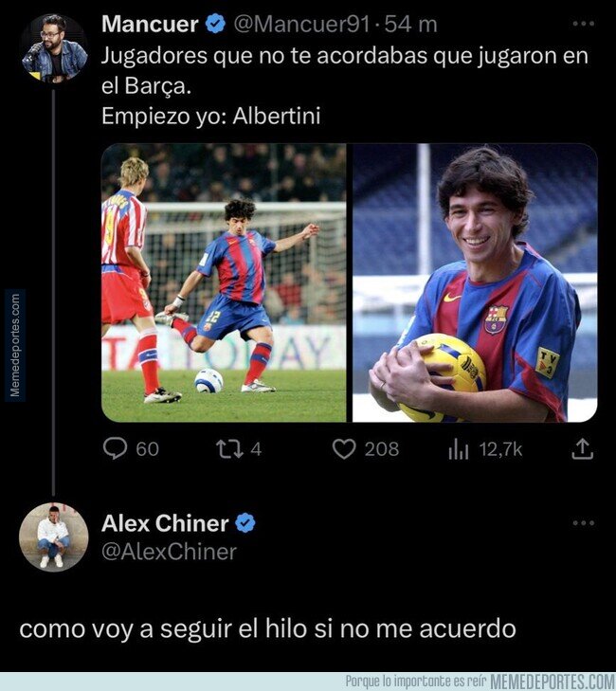Open view analytics bar chart icon

coord(459,450)
